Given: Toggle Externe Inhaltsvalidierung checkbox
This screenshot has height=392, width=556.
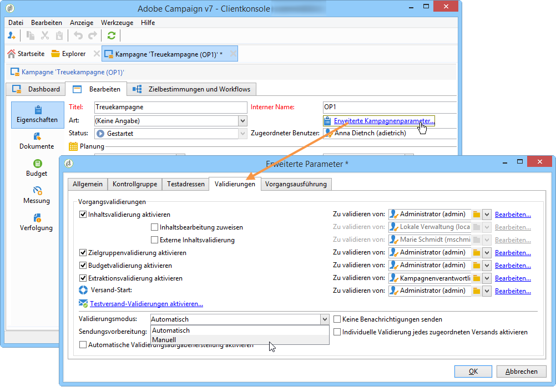Looking at the screenshot, I should tap(154, 240).
